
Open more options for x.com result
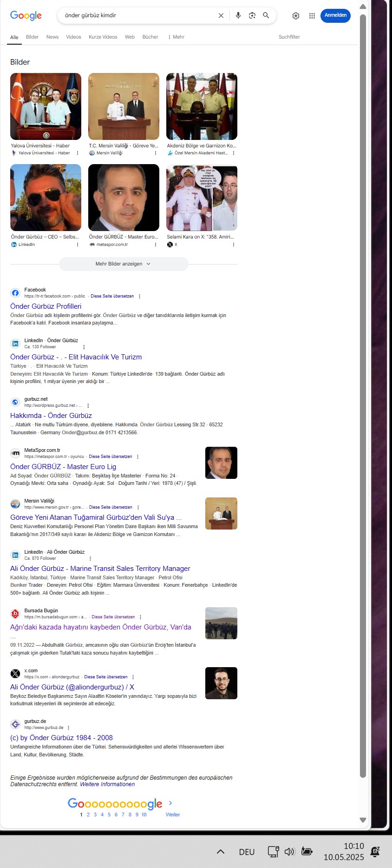click(x=133, y=677)
